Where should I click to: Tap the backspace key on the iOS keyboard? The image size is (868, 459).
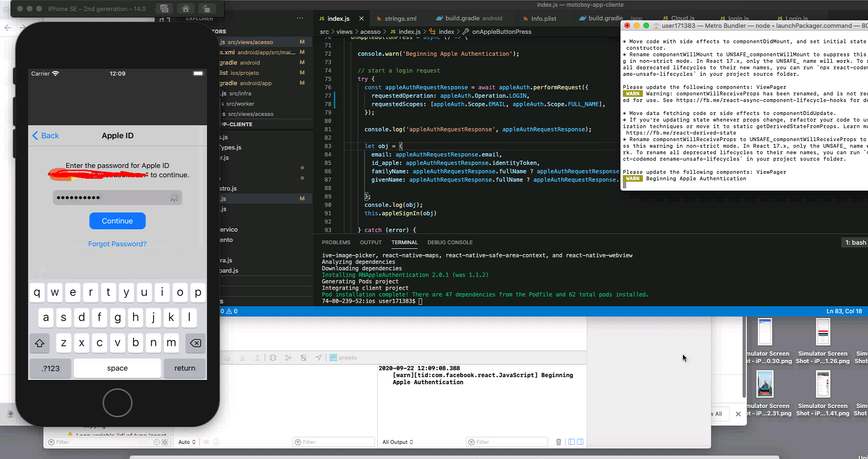pyautogui.click(x=196, y=343)
